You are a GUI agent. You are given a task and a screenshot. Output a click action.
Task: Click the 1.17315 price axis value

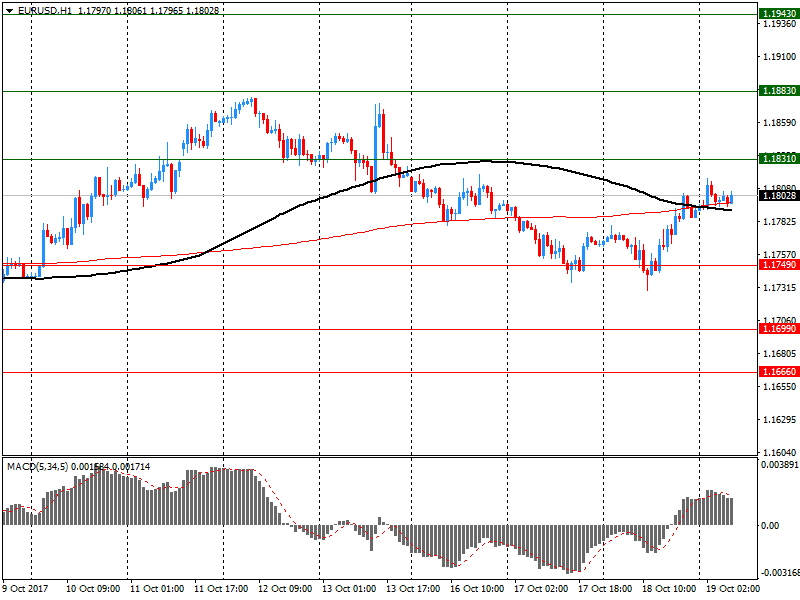point(780,288)
